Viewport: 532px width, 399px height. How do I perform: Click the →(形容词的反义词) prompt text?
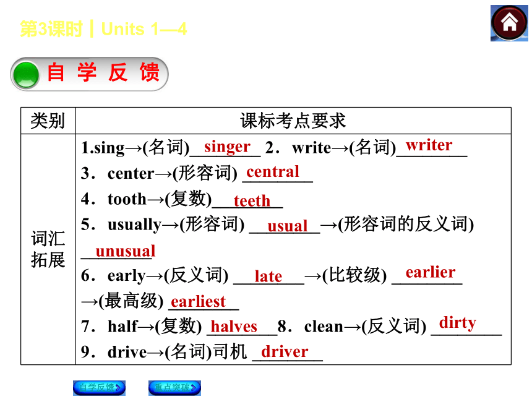397,225
